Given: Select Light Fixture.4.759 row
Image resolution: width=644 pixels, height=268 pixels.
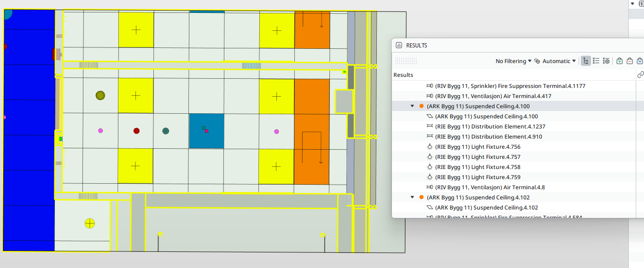Looking at the screenshot, I should pos(514,177).
